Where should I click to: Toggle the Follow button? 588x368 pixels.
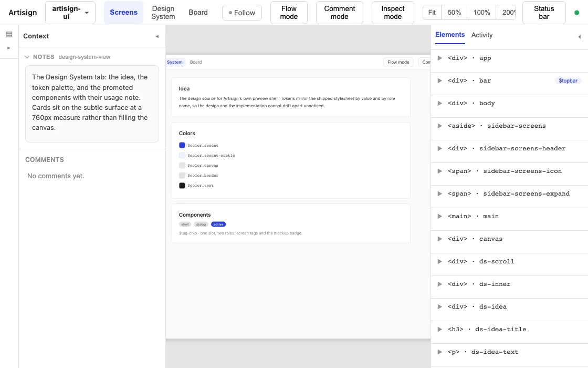(x=242, y=13)
